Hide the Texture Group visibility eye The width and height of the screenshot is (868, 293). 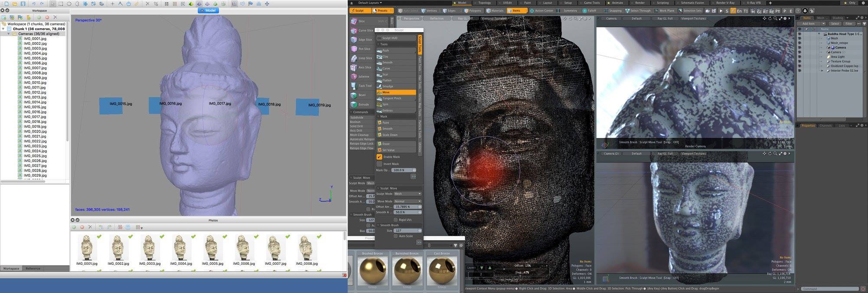click(x=799, y=62)
